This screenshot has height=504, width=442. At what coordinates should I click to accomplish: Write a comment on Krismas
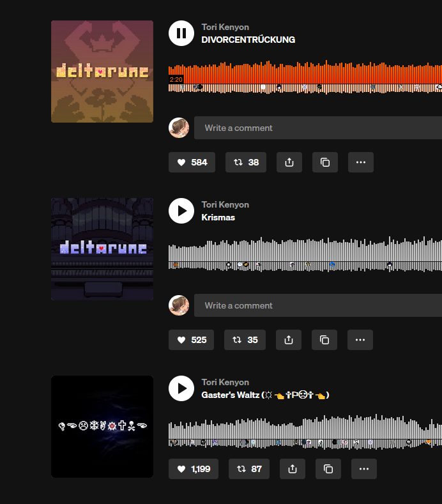[x=318, y=305]
